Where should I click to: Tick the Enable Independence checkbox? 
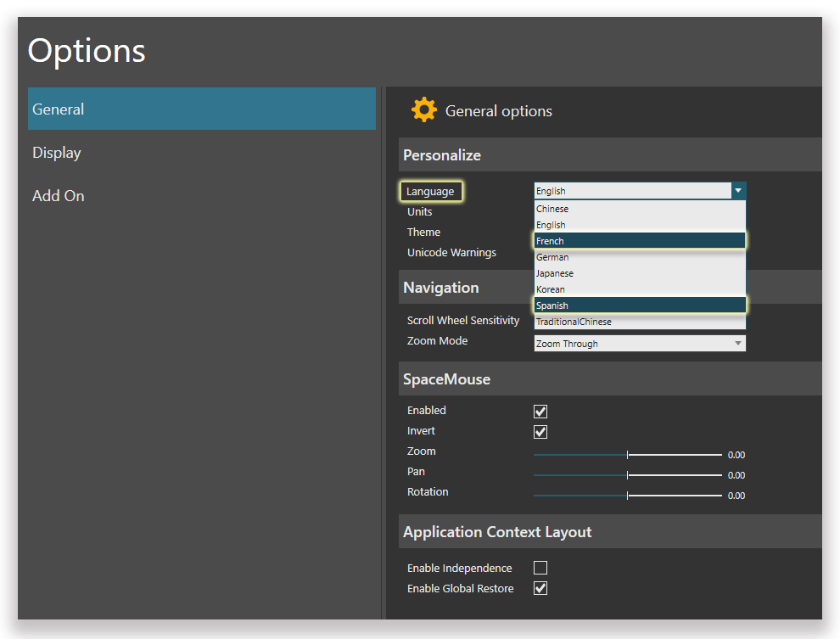[x=540, y=568]
